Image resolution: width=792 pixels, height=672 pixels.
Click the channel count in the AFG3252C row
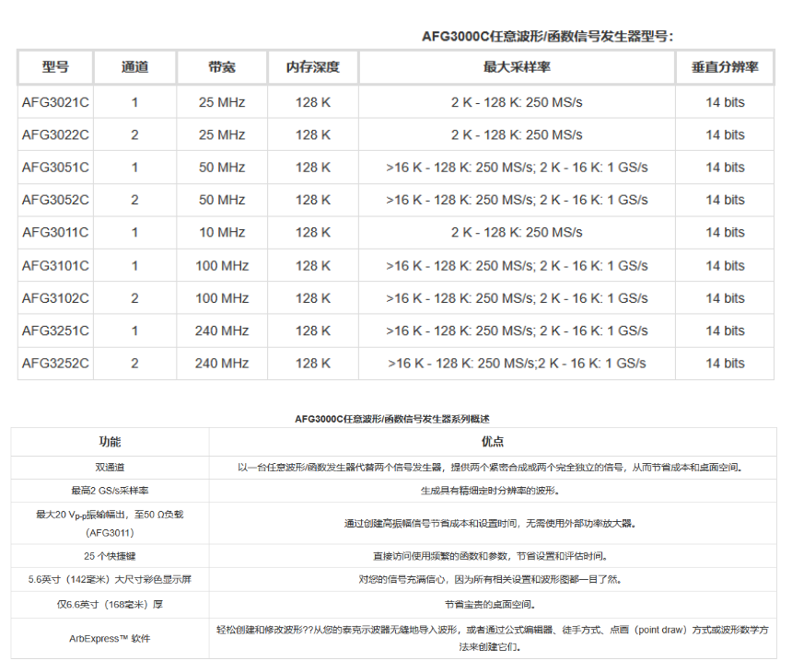(x=134, y=363)
